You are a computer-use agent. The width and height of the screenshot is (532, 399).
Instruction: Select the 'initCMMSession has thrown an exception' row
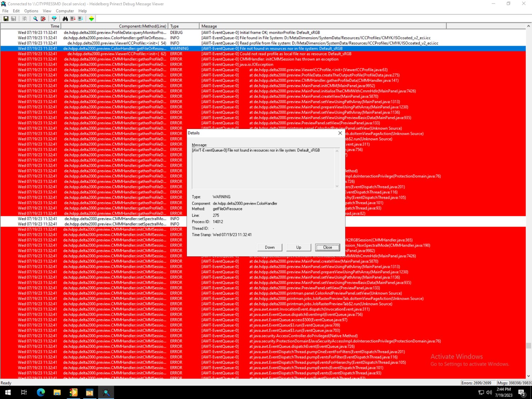263,59
